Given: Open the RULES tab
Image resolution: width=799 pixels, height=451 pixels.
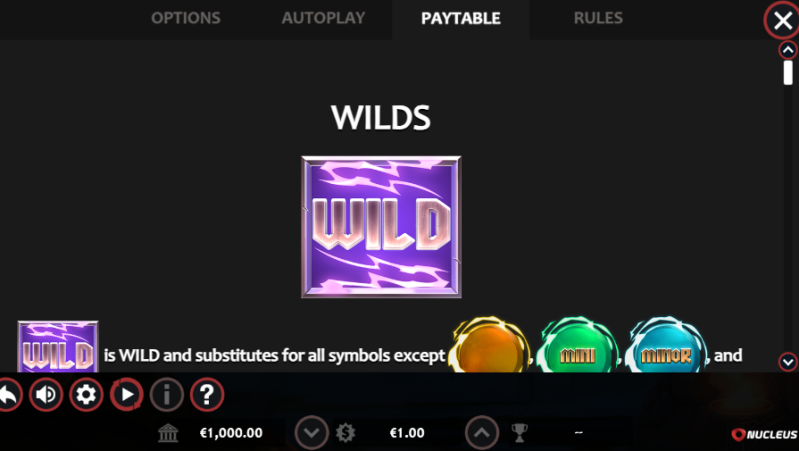Looking at the screenshot, I should 598,18.
